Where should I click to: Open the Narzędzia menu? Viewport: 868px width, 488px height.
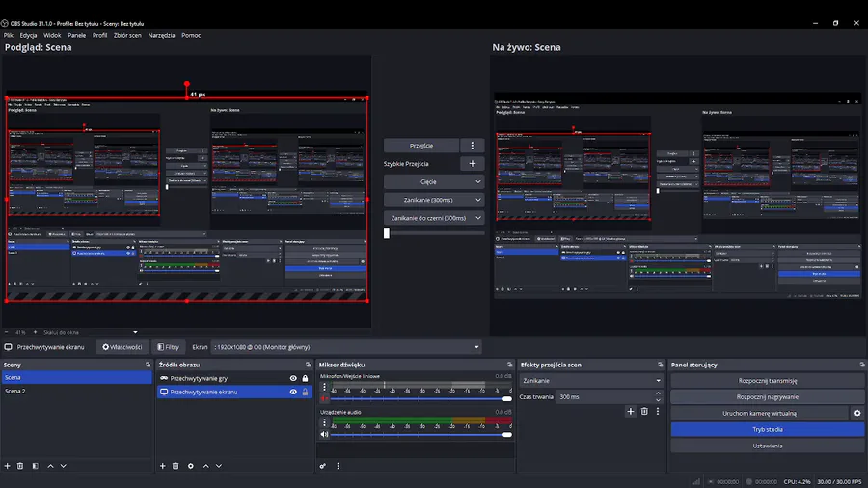pyautogui.click(x=161, y=35)
